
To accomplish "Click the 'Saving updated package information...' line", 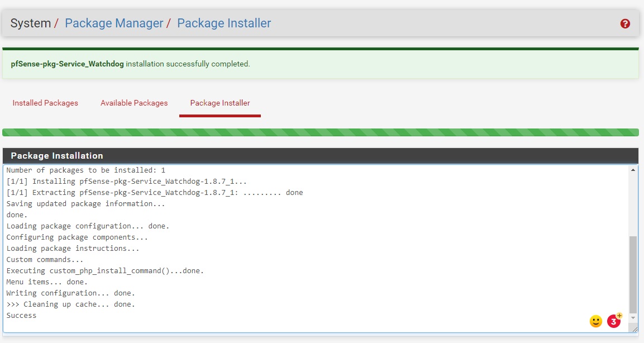I will click(86, 204).
